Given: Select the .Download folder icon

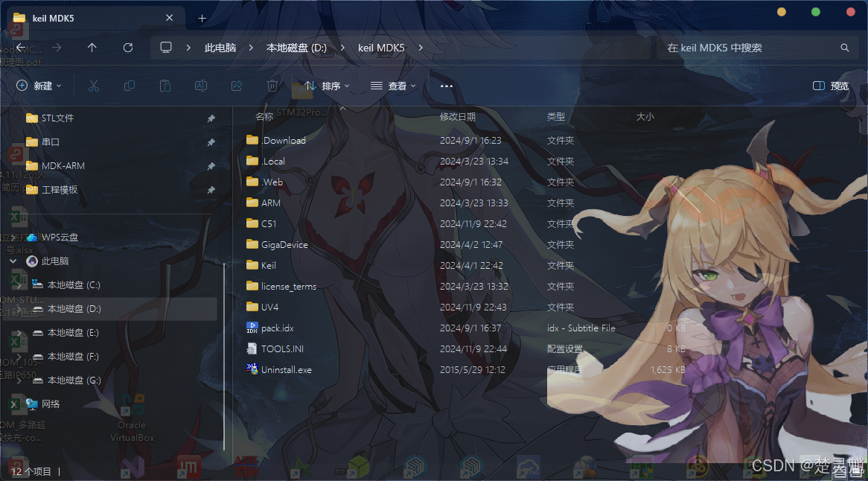Looking at the screenshot, I should coord(252,140).
